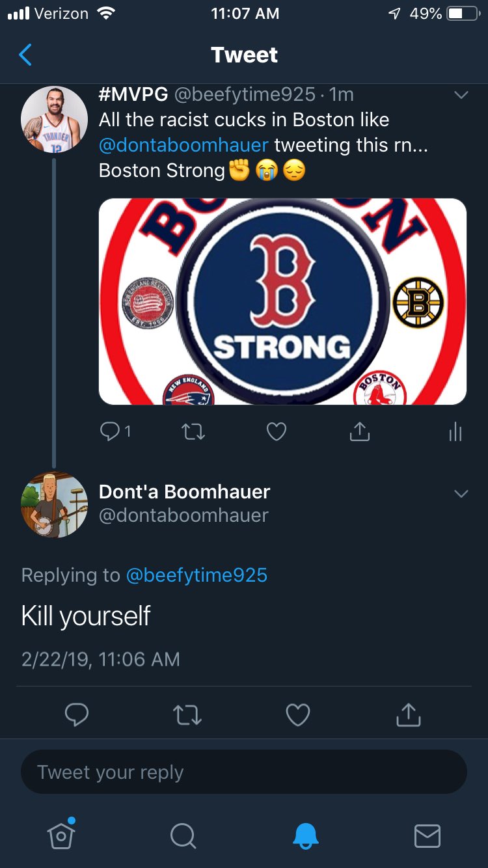
Task: Open the Messages envelope tab
Action: click(x=427, y=835)
